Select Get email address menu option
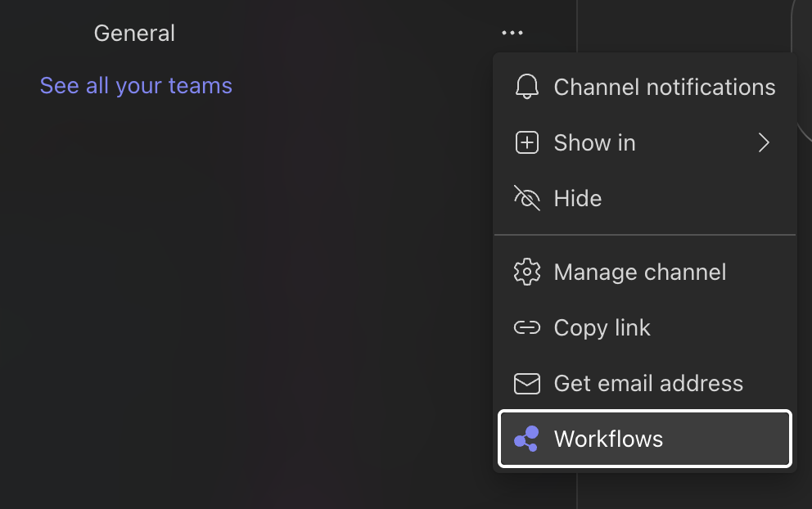The height and width of the screenshot is (509, 812). (648, 383)
